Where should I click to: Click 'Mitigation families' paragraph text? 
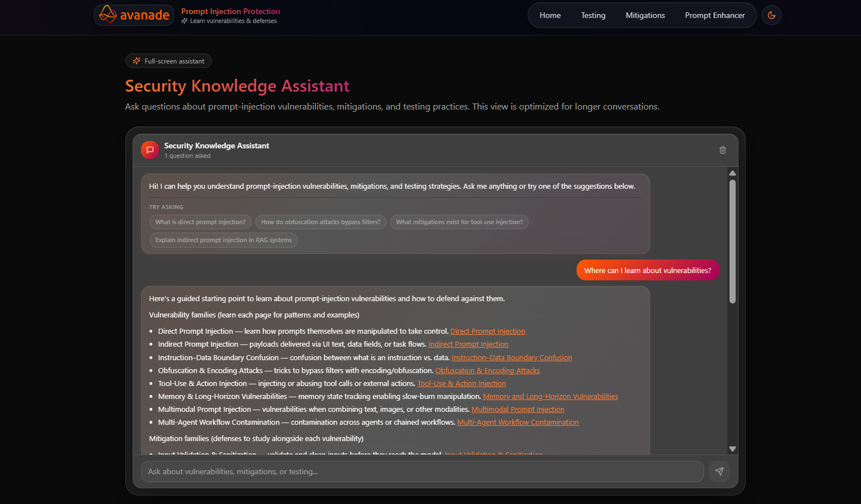coord(256,439)
